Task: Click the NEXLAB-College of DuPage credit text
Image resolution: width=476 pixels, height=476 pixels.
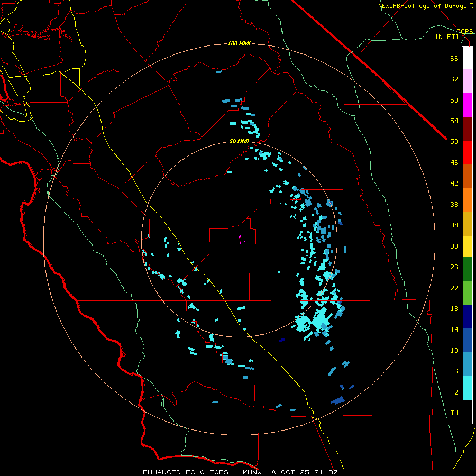Action: [423, 6]
